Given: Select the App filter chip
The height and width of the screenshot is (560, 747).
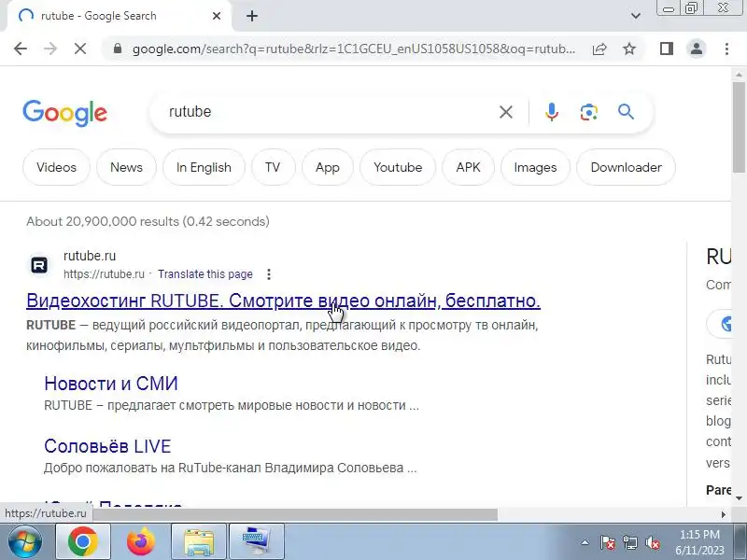Looking at the screenshot, I should (328, 167).
